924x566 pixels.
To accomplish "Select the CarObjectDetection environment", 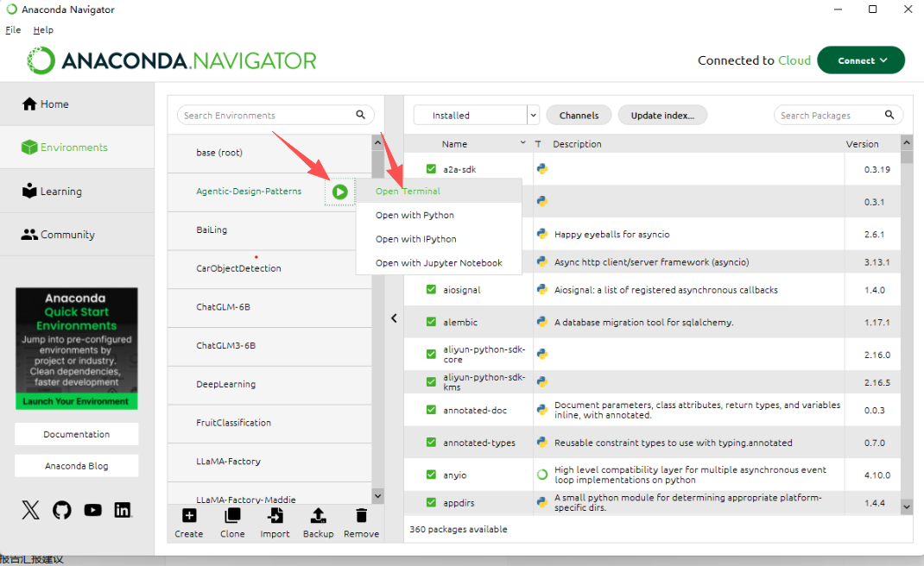I will pos(269,268).
